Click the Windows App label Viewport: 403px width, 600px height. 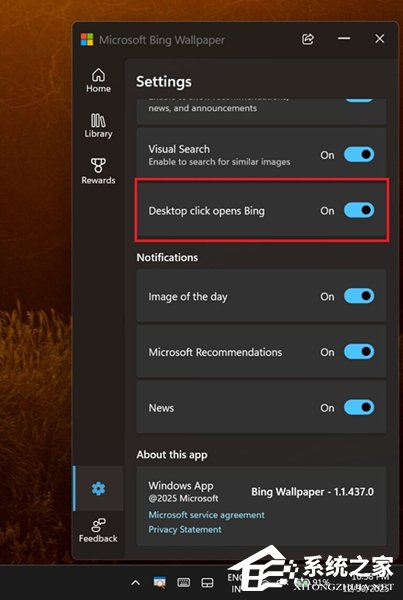181,486
